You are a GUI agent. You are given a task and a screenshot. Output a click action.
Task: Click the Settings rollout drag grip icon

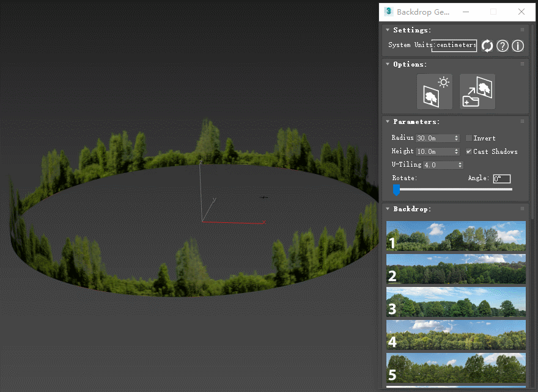coord(523,30)
